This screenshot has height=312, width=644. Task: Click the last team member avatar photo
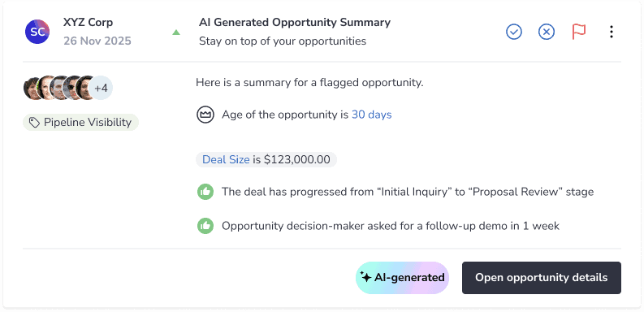[85, 88]
